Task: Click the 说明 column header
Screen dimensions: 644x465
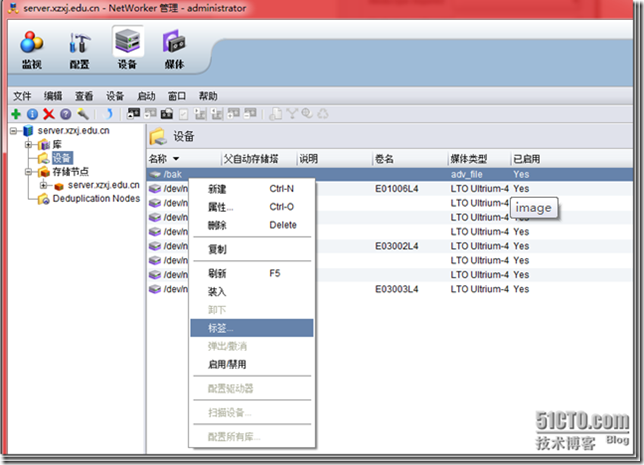Action: [x=335, y=159]
